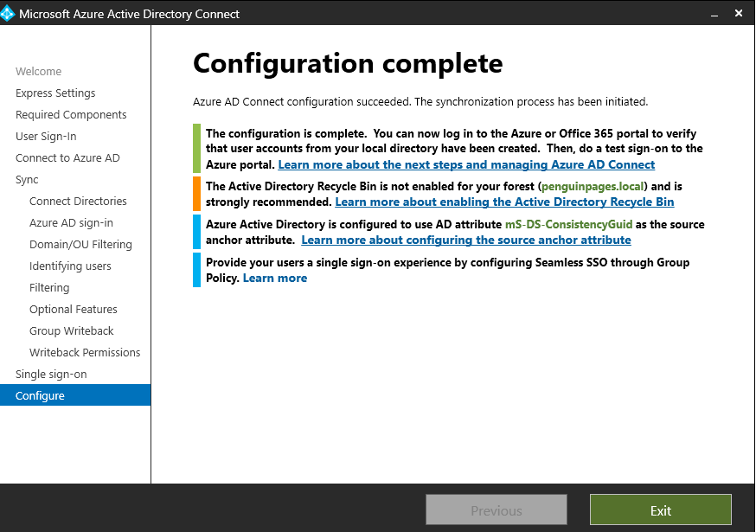The width and height of the screenshot is (756, 532).
Task: Click the Microsoft Azure Active Directory Connect title
Action: (x=129, y=14)
